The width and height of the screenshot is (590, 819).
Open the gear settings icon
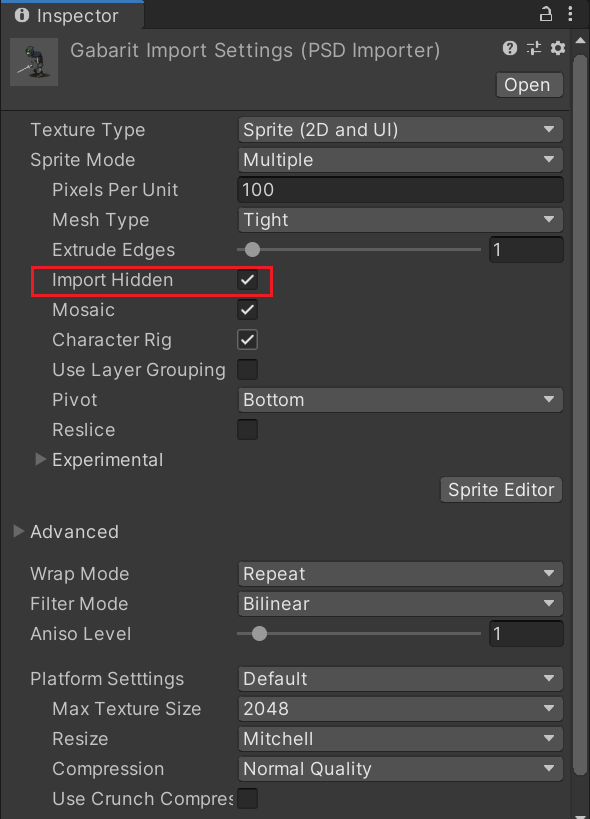[558, 49]
